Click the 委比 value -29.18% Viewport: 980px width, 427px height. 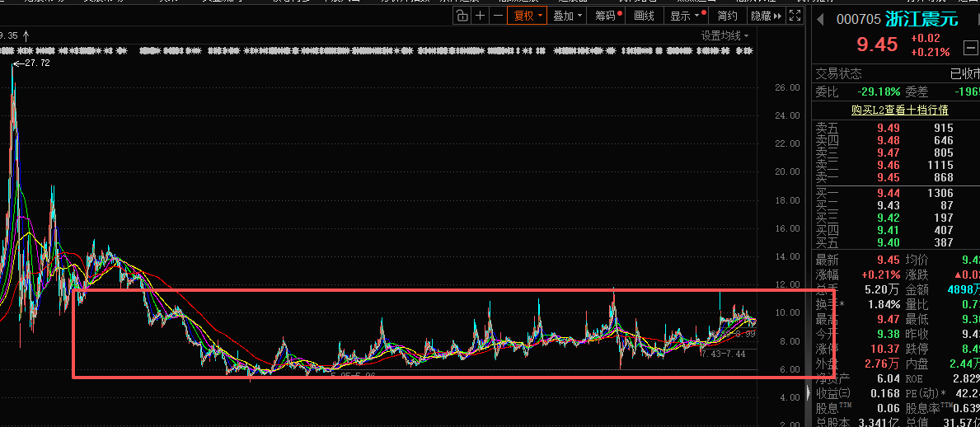(x=879, y=91)
